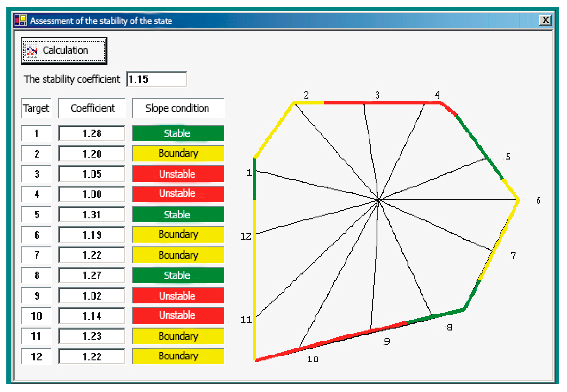
Task: Click the Coefficient column header
Action: coord(92,108)
